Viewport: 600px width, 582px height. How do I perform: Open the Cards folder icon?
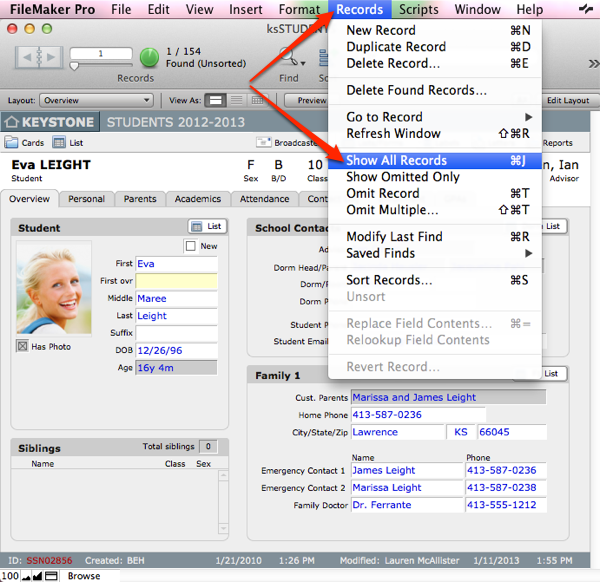12,143
